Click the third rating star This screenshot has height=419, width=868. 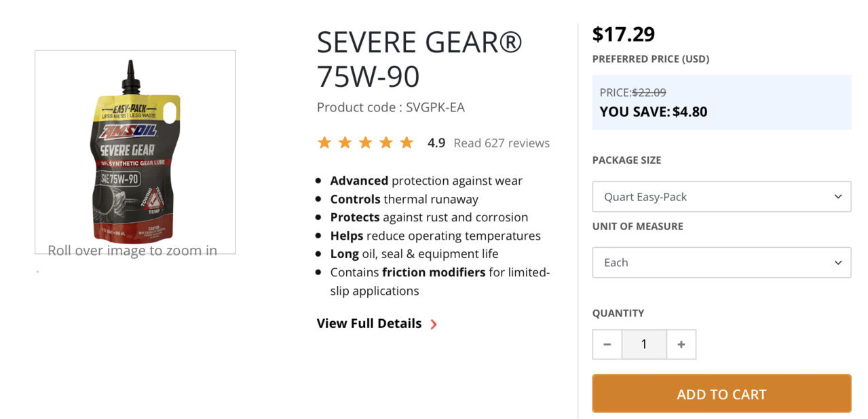365,143
